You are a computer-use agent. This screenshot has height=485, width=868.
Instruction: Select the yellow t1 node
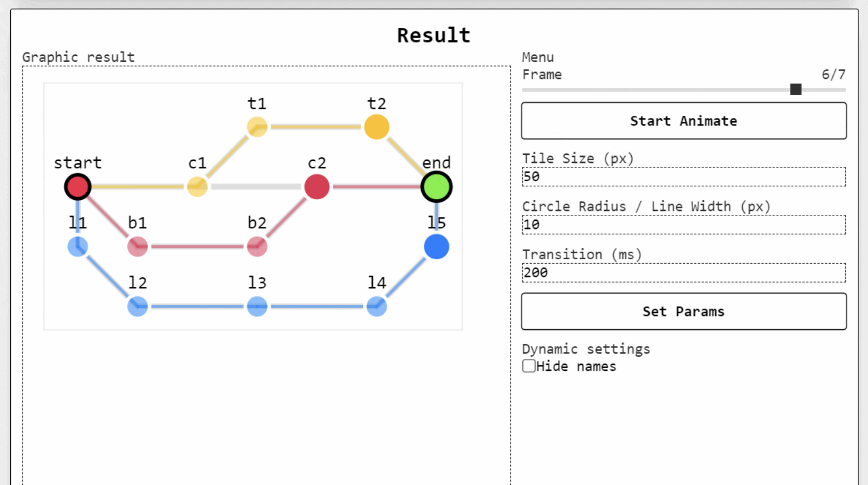257,127
